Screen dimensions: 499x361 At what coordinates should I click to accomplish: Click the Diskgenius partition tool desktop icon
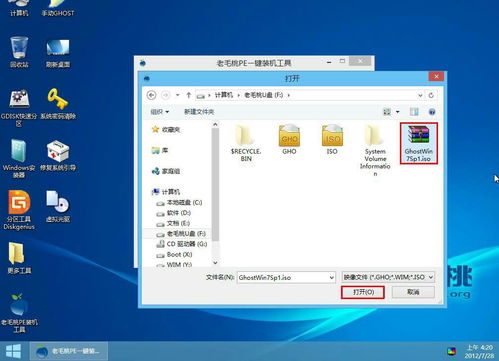click(19, 210)
